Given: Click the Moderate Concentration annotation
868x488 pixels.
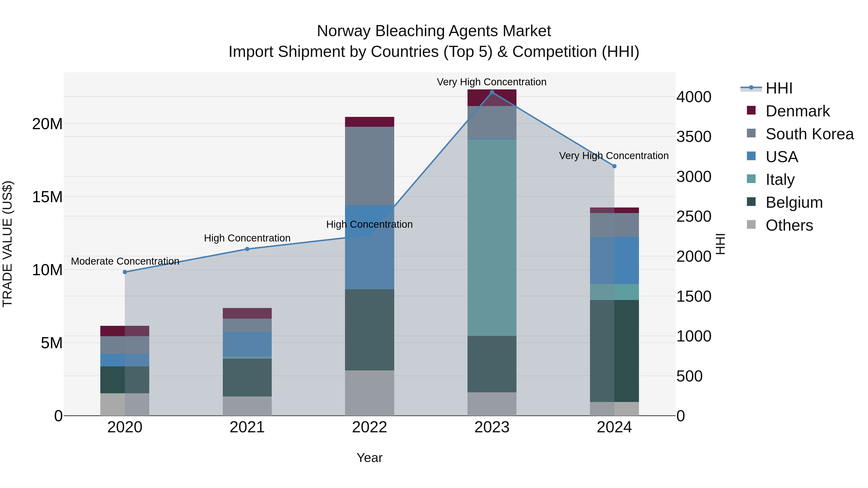Looking at the screenshot, I should tap(125, 261).
